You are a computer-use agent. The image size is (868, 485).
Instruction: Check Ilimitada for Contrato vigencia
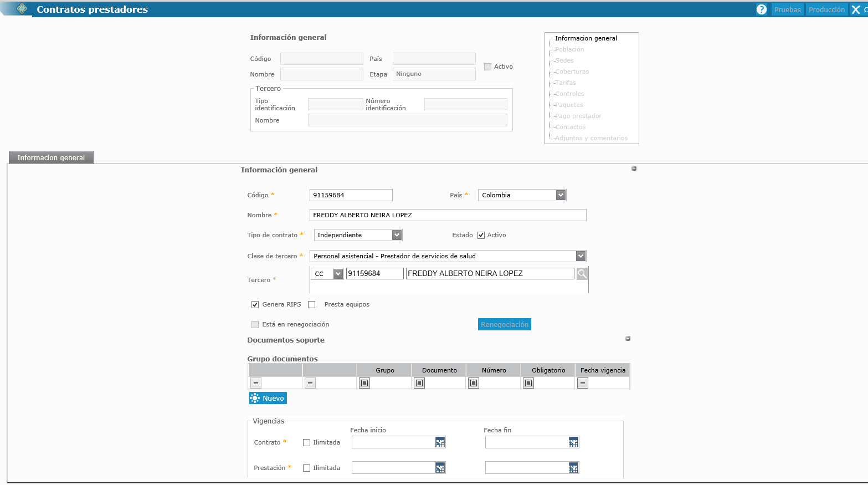click(x=307, y=442)
